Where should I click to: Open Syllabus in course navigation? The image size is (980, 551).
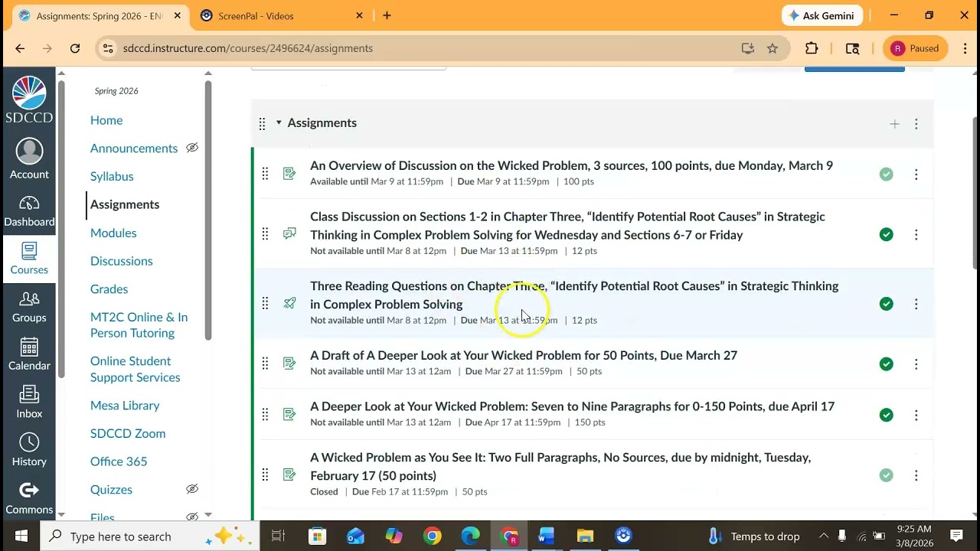(x=112, y=176)
